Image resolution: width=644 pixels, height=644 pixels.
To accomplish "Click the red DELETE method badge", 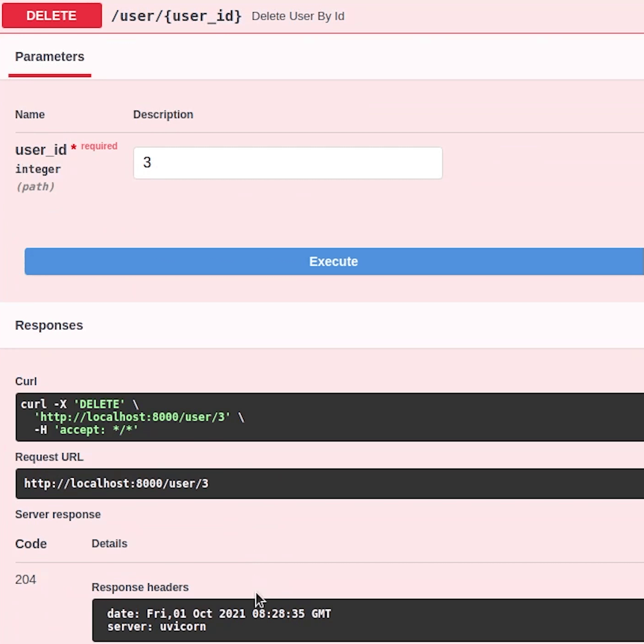I will click(52, 16).
